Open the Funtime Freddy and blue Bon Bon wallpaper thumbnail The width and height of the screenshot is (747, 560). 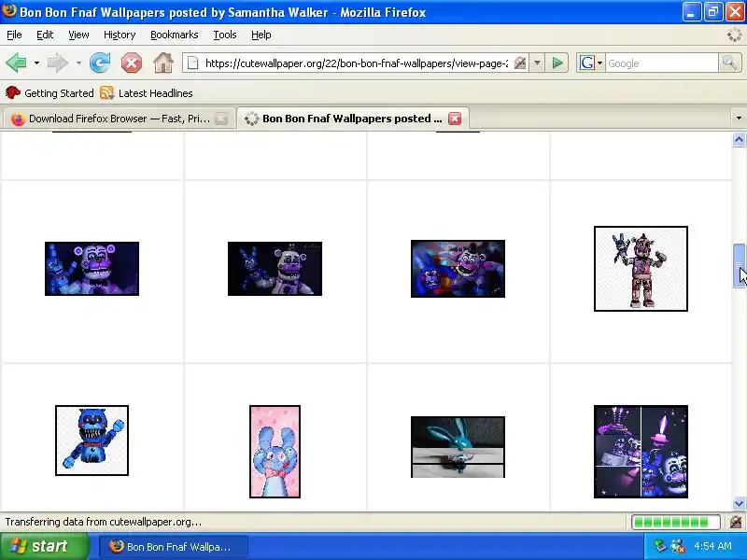tap(92, 269)
